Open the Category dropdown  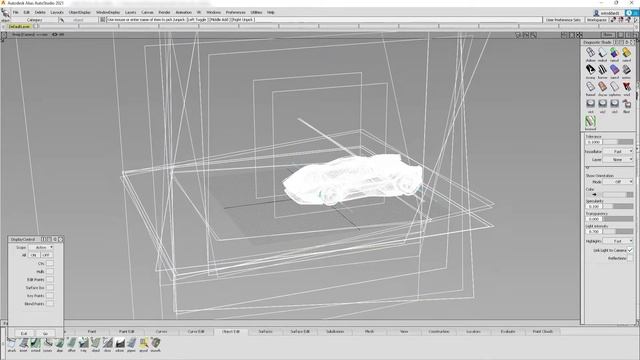(35, 20)
